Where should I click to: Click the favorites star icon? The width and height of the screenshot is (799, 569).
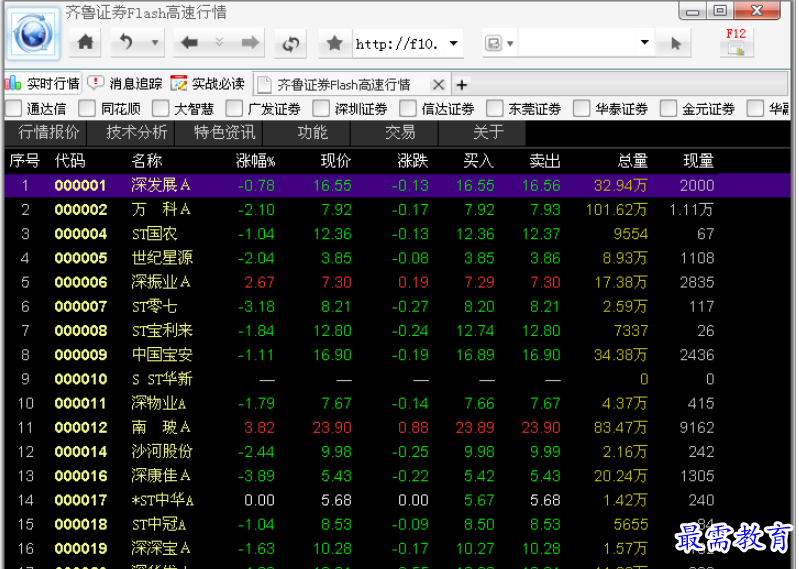(x=335, y=43)
